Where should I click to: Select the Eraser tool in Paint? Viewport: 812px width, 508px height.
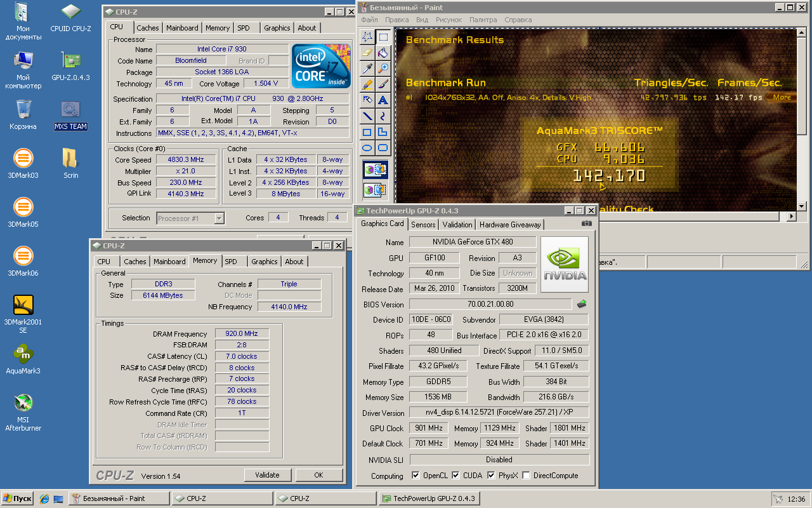point(367,53)
